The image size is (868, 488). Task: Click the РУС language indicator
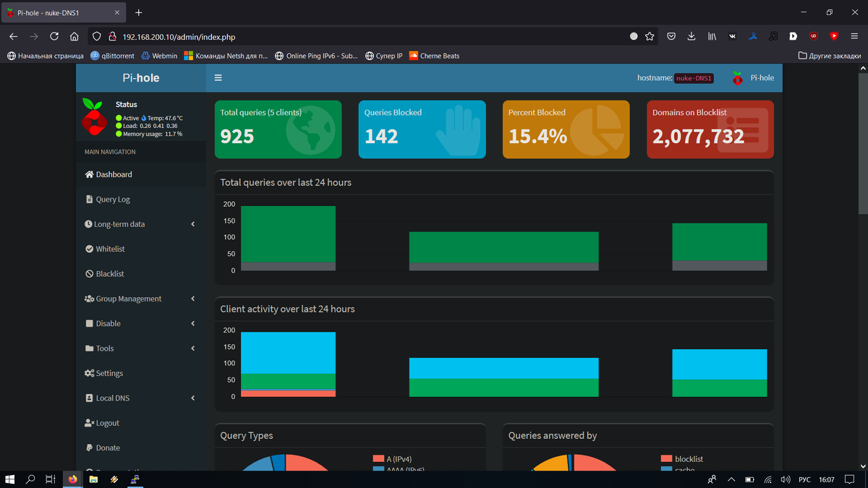(804, 479)
